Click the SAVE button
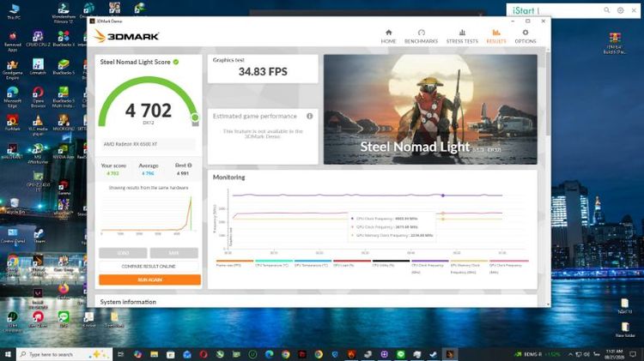Viewport: 644px width, 361px height. click(173, 253)
